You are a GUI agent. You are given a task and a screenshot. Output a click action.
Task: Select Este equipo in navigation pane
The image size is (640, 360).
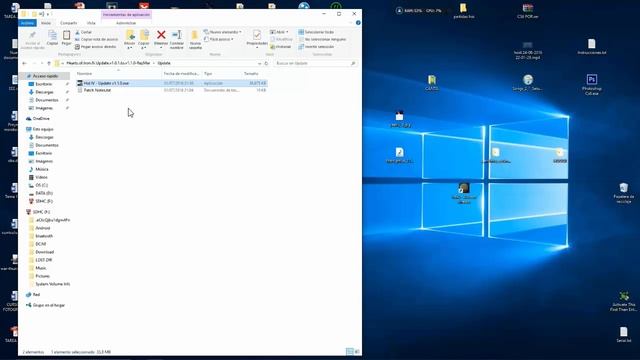click(42, 129)
